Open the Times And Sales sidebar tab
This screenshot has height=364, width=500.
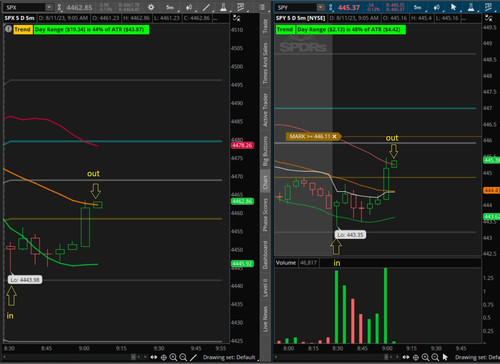(265, 63)
